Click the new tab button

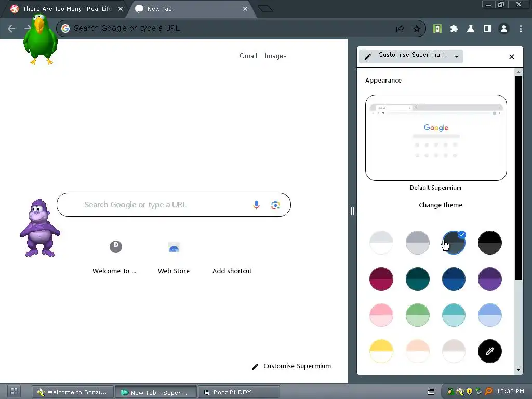(x=265, y=9)
